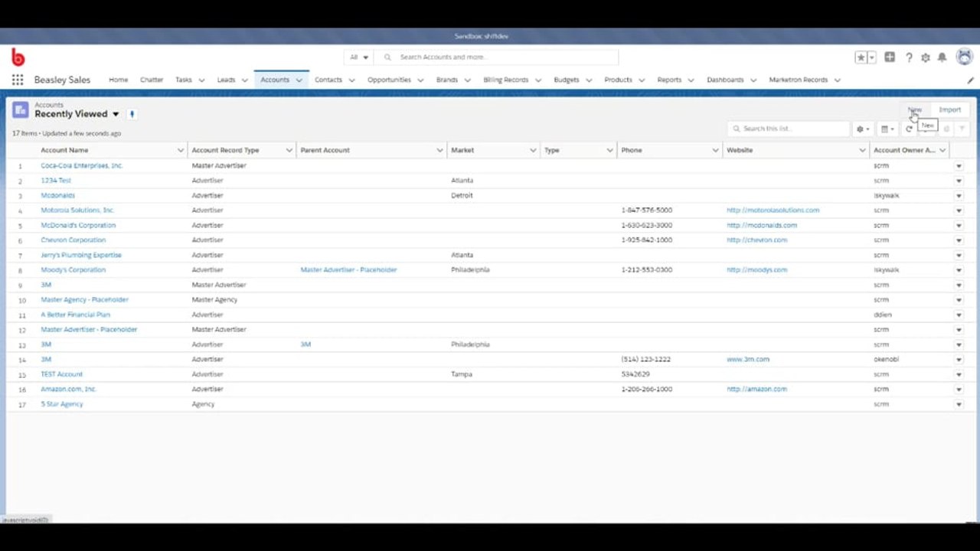This screenshot has width=980, height=551.
Task: Open Account Record Type column menu arrow
Action: point(289,150)
